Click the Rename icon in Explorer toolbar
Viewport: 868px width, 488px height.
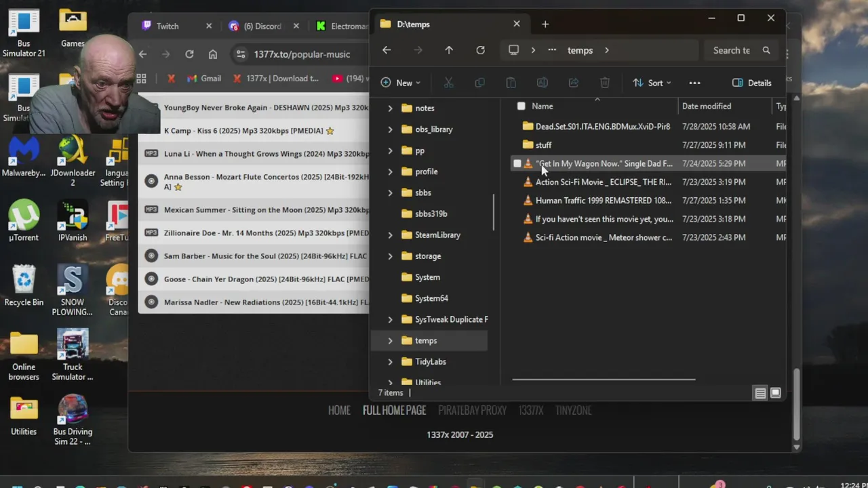click(542, 83)
